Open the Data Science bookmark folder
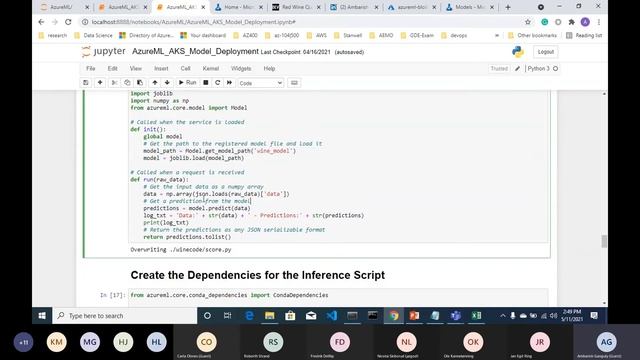The image size is (640, 360). (93, 36)
